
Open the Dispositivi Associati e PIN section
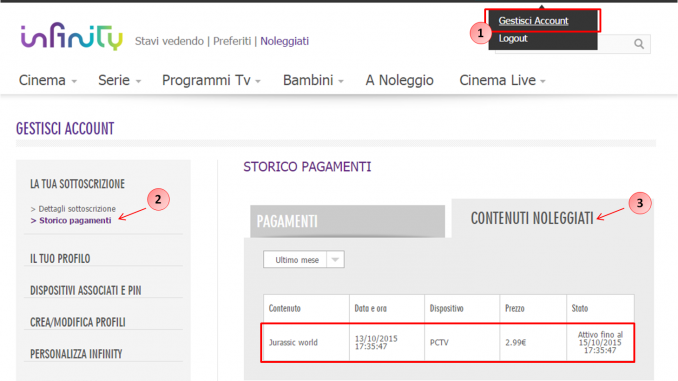click(x=86, y=291)
